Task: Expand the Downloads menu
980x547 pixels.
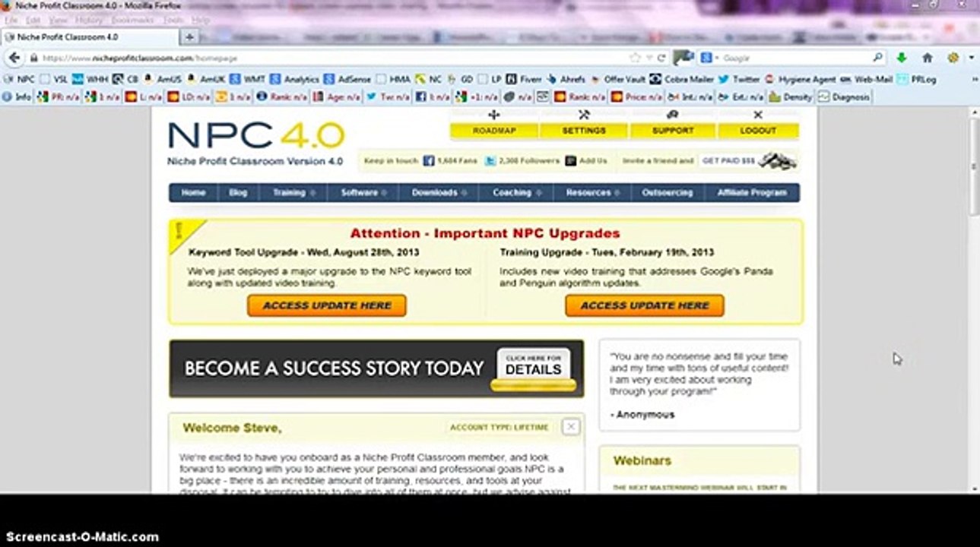Action: pyautogui.click(x=439, y=193)
